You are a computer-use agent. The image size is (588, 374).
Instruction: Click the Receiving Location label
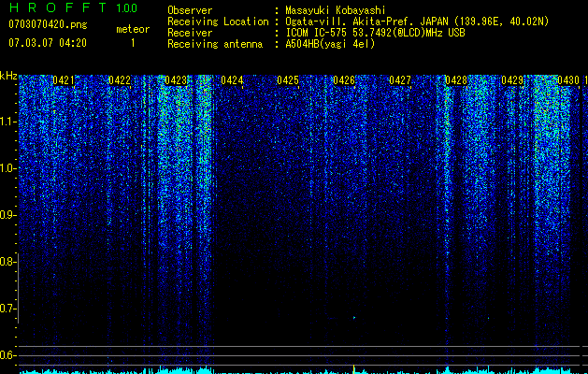(218, 22)
